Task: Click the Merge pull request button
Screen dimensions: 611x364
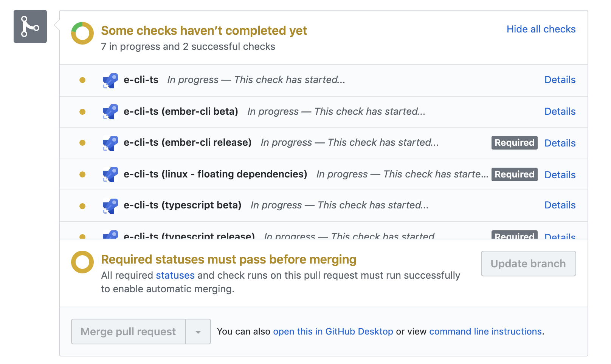Action: (128, 332)
